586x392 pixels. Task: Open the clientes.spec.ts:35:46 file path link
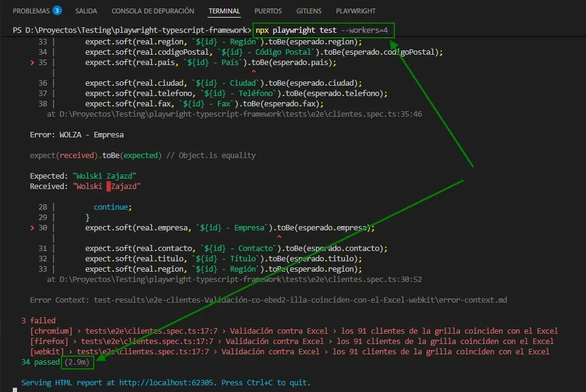[x=240, y=114]
